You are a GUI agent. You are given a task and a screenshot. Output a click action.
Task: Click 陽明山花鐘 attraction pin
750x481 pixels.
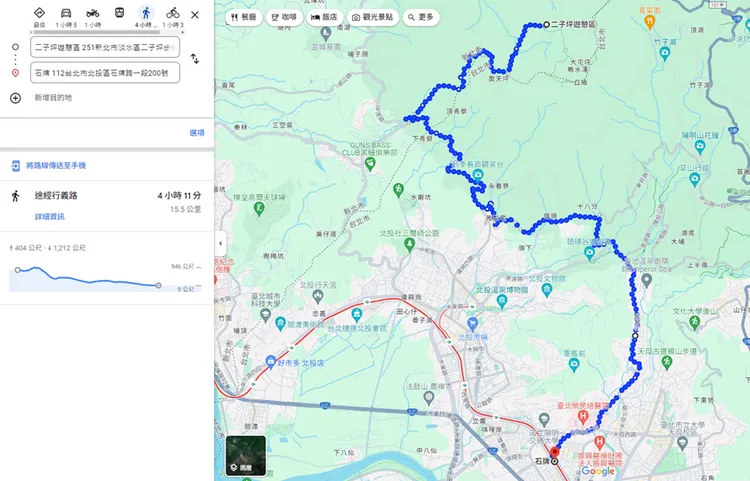pos(700,147)
